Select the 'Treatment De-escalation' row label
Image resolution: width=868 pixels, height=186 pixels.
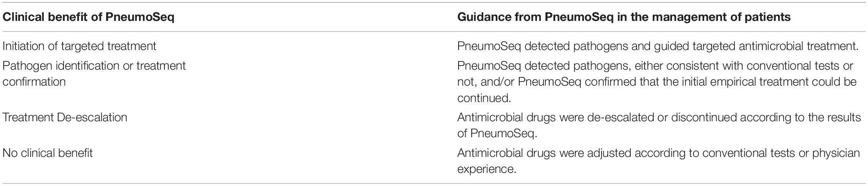pyautogui.click(x=65, y=118)
